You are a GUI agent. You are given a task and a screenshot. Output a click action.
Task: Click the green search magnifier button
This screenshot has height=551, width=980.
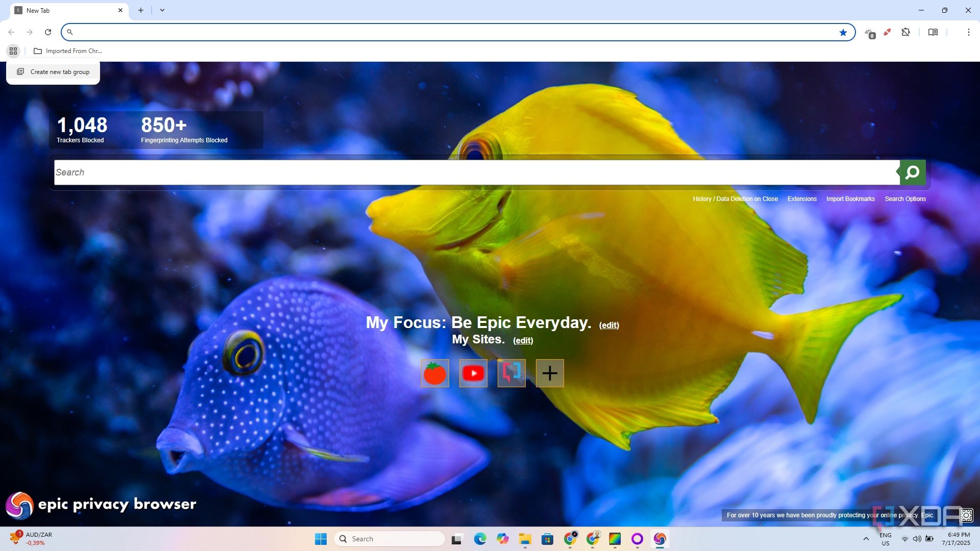coord(913,172)
